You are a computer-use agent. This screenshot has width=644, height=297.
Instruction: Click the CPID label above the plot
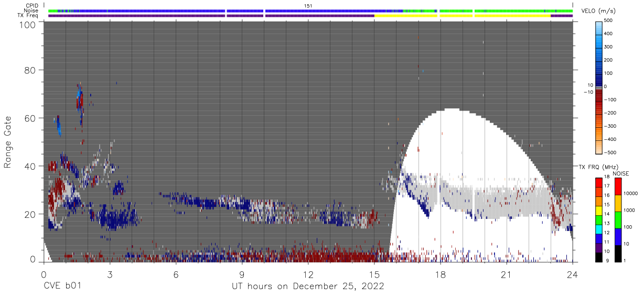pos(32,5)
